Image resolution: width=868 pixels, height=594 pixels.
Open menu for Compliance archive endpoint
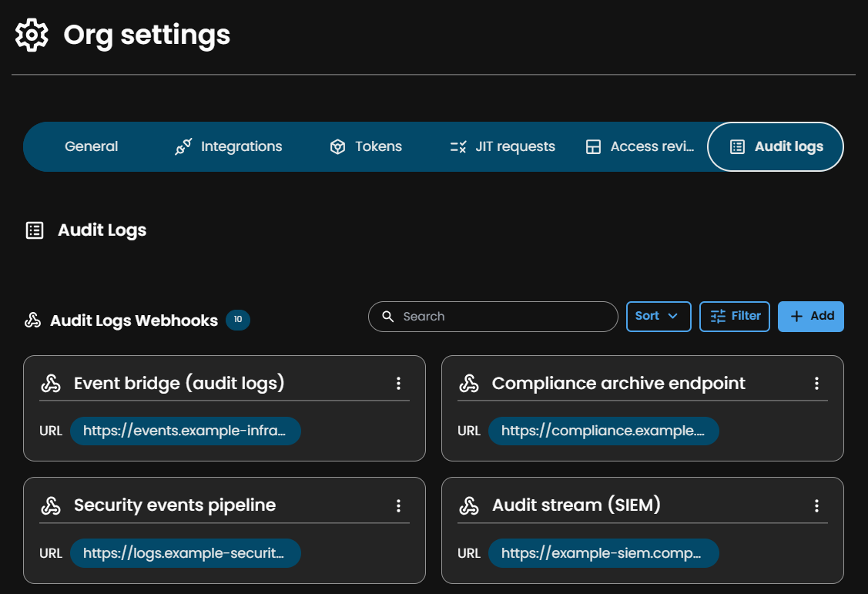pyautogui.click(x=816, y=384)
